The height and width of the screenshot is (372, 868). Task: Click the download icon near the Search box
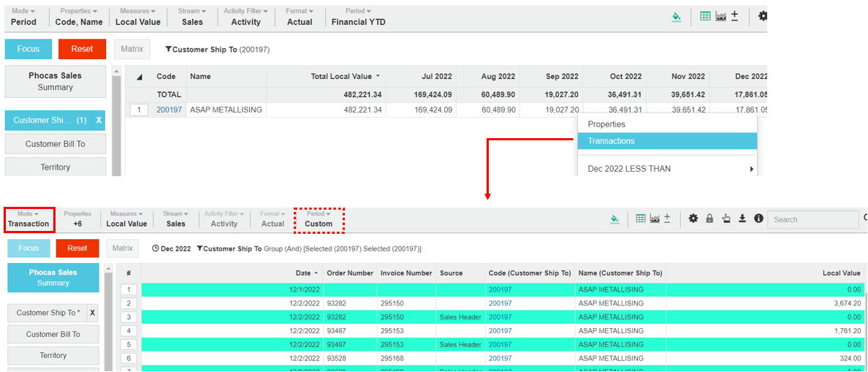pyautogui.click(x=742, y=219)
